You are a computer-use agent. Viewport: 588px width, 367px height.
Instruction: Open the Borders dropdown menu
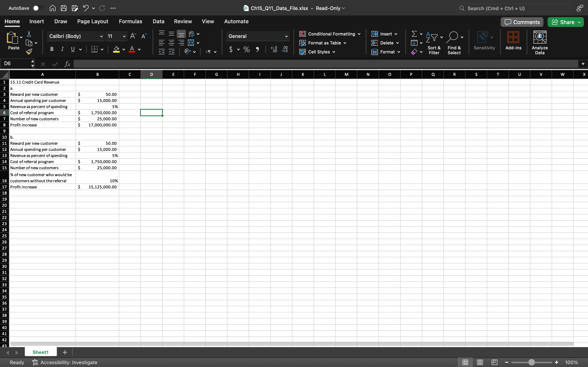tap(102, 49)
